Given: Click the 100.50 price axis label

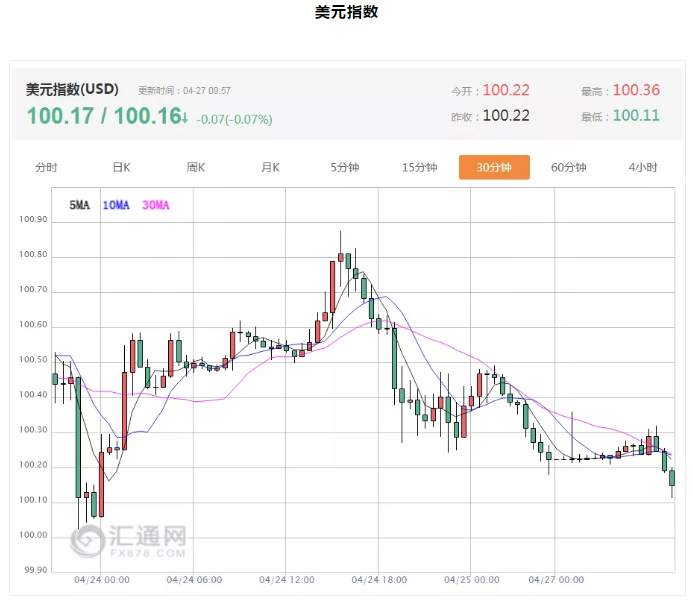Looking at the screenshot, I should [x=33, y=359].
